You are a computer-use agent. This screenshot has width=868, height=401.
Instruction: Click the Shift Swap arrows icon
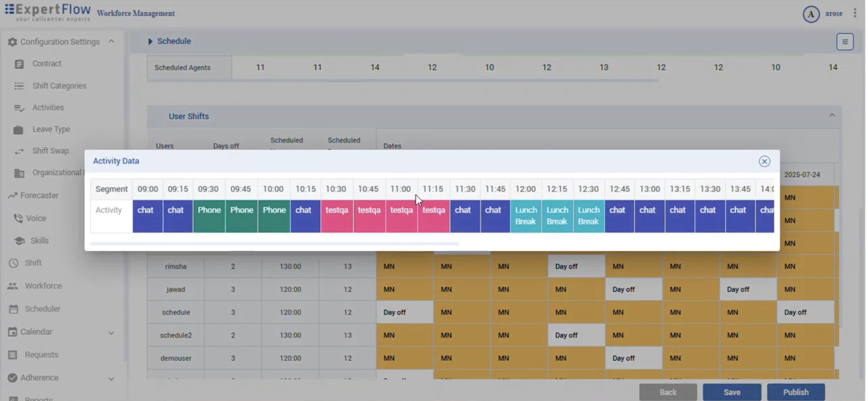point(19,151)
